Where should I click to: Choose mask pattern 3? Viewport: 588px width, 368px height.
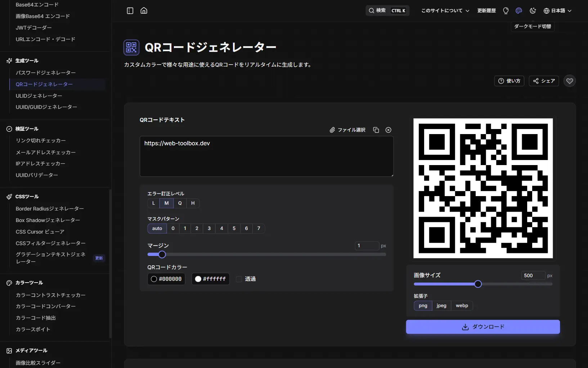(x=209, y=229)
